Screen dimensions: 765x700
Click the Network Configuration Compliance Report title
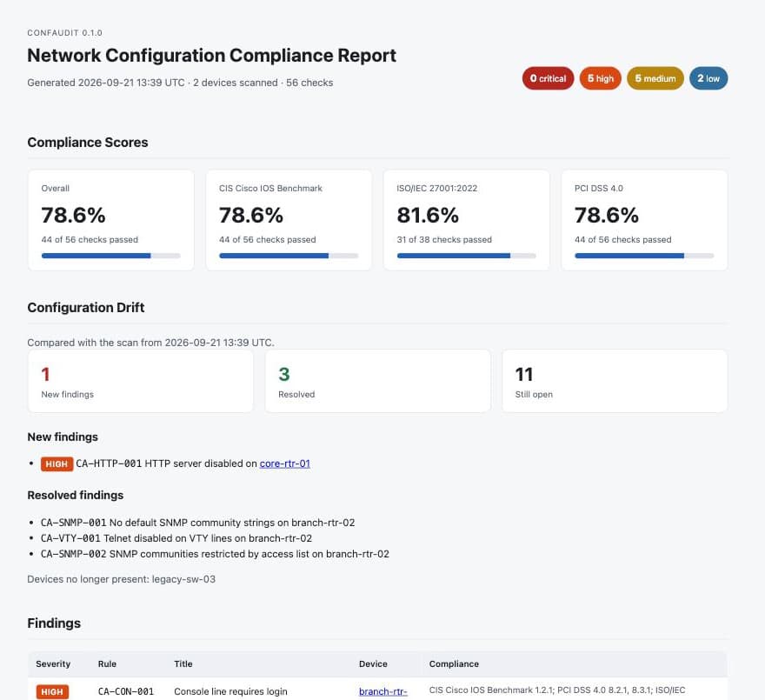click(212, 55)
